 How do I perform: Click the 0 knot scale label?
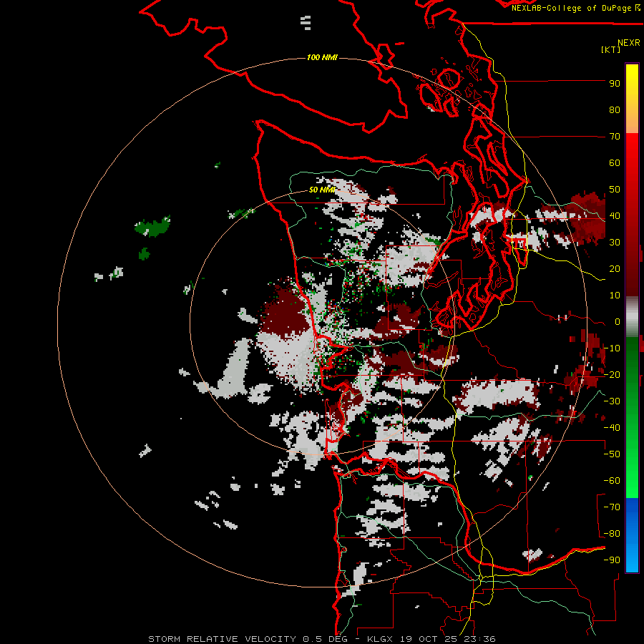pyautogui.click(x=618, y=322)
